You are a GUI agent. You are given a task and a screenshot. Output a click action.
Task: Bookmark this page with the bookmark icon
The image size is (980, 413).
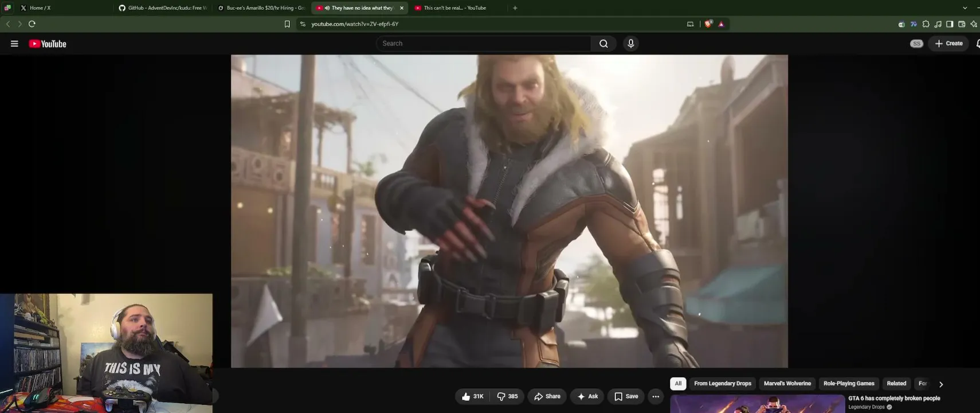(287, 24)
